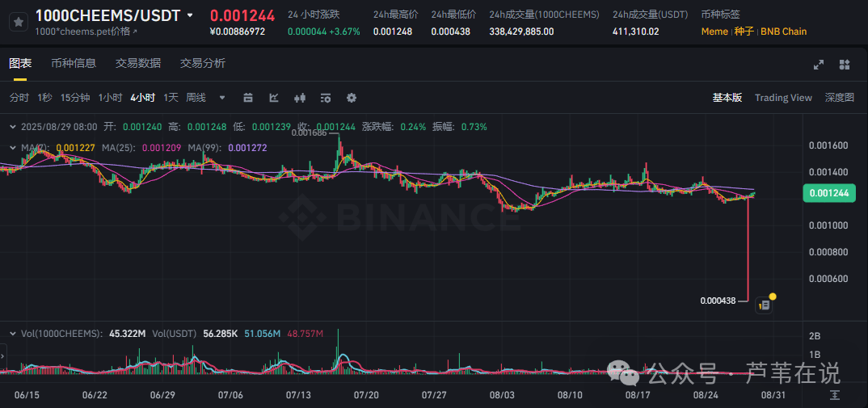Click the ¥0.00886972 converted price
The image size is (868, 408).
coord(238,32)
